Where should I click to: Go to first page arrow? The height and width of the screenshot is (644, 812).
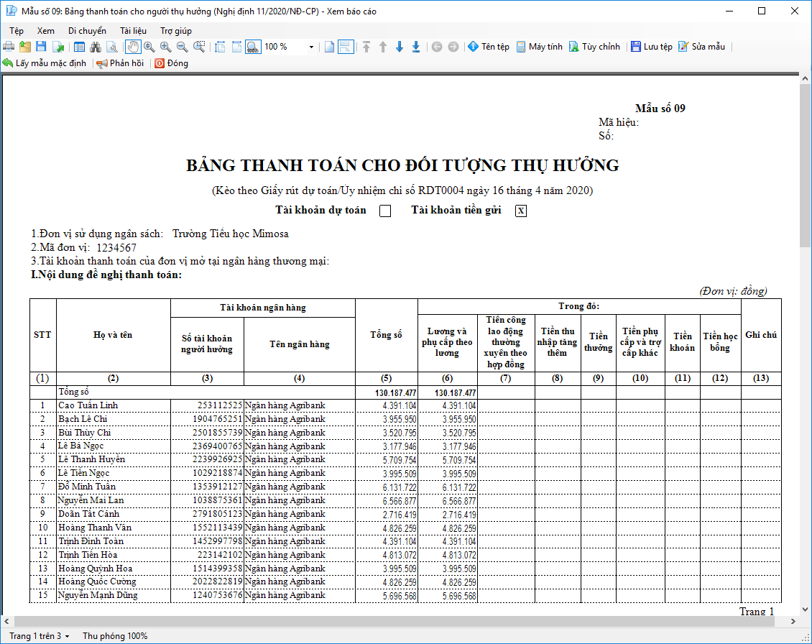point(366,47)
